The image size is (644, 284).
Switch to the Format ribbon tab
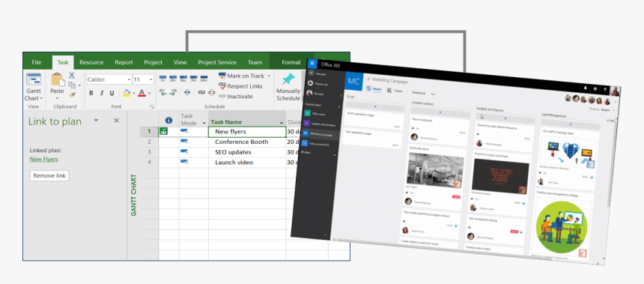[x=291, y=62]
